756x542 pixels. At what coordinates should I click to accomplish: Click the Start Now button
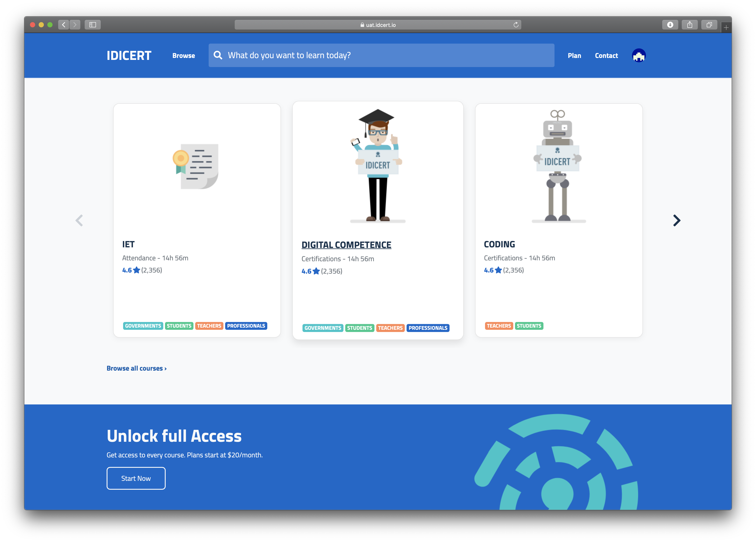(136, 478)
